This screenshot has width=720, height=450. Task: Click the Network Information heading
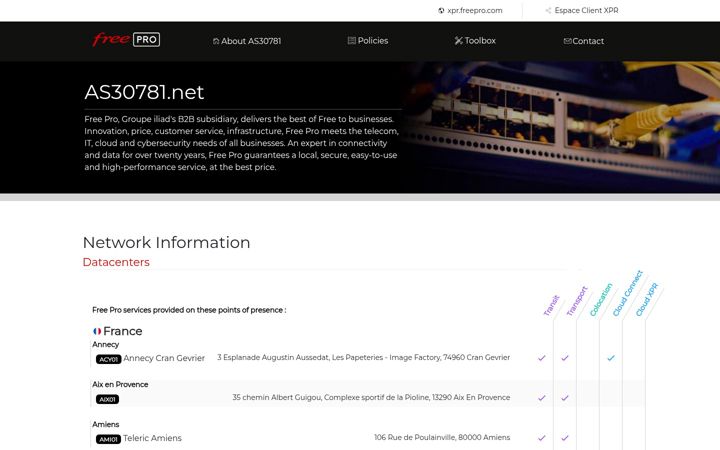[166, 242]
